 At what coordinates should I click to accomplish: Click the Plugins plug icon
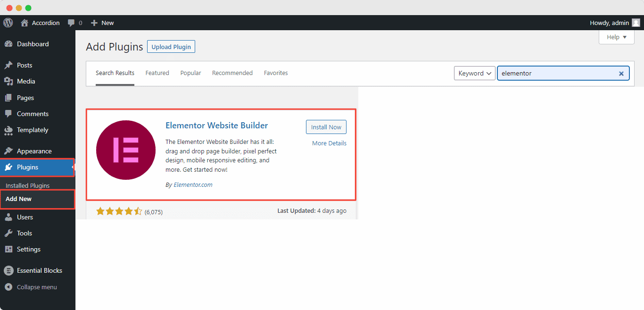[8, 167]
